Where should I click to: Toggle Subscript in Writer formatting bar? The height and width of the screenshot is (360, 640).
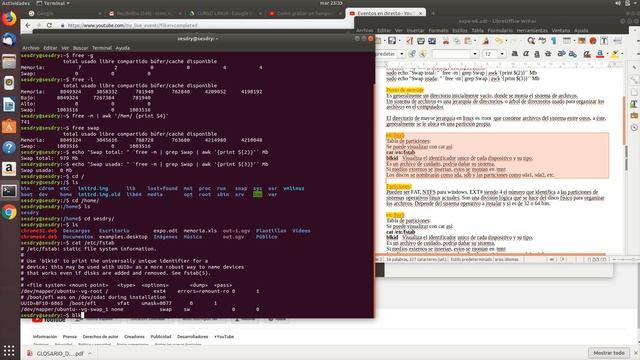point(573,53)
